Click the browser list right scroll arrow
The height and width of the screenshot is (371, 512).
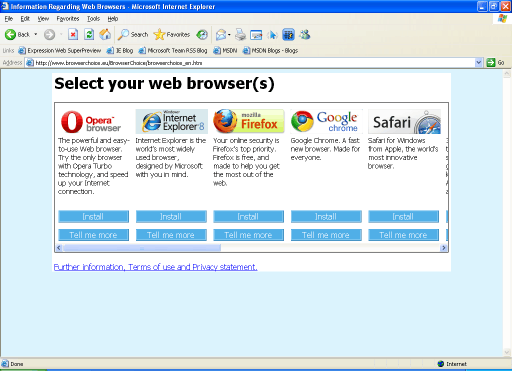coord(443,248)
